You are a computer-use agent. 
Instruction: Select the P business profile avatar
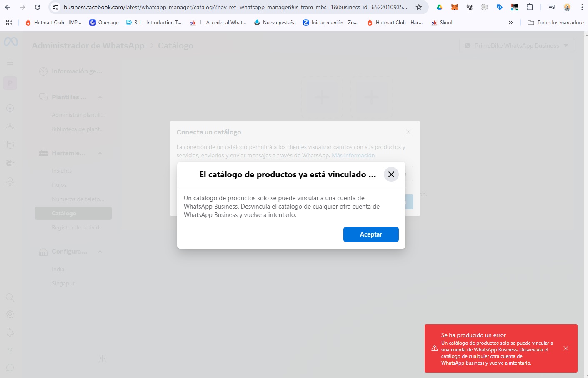[x=10, y=83]
